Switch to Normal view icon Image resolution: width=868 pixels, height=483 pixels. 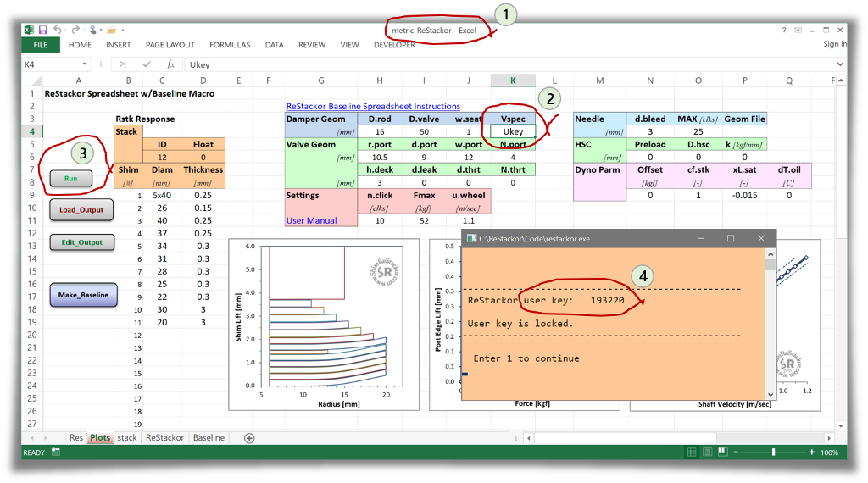pos(692,452)
